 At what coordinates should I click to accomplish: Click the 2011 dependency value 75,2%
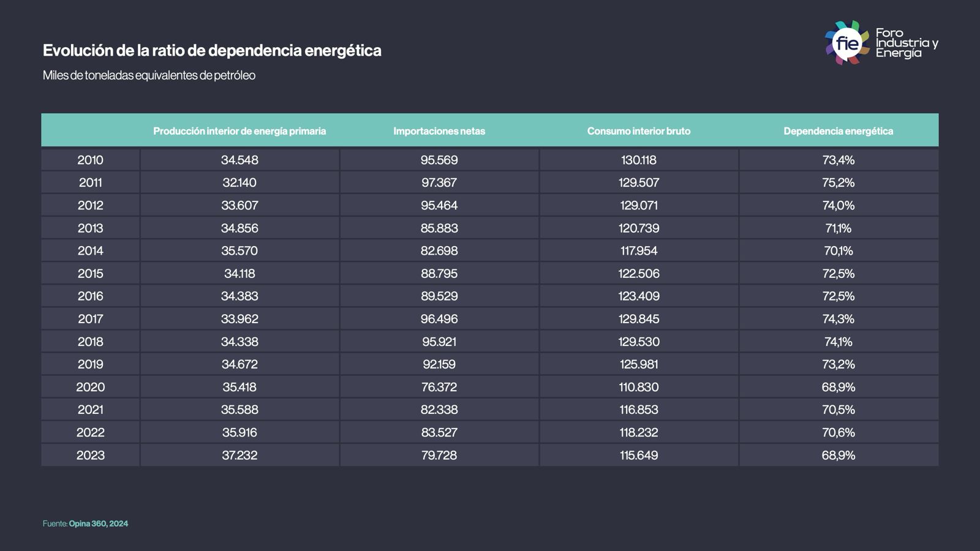pyautogui.click(x=838, y=182)
